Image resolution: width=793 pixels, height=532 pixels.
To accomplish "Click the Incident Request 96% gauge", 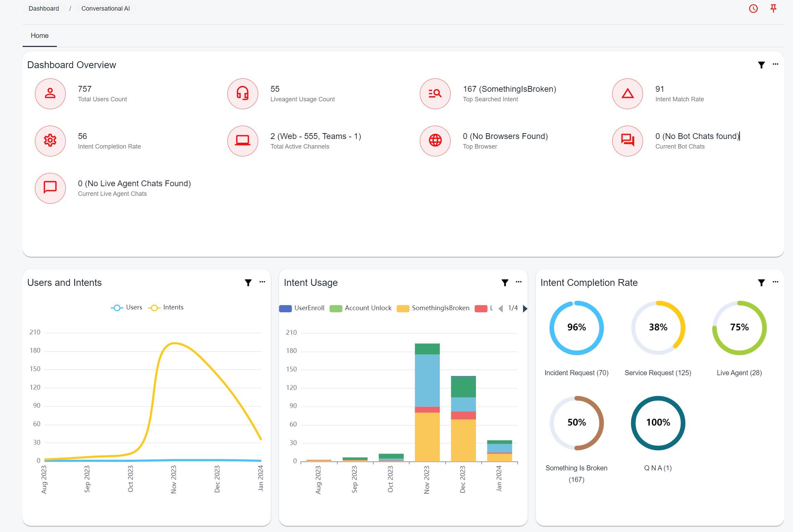I will coord(577,328).
